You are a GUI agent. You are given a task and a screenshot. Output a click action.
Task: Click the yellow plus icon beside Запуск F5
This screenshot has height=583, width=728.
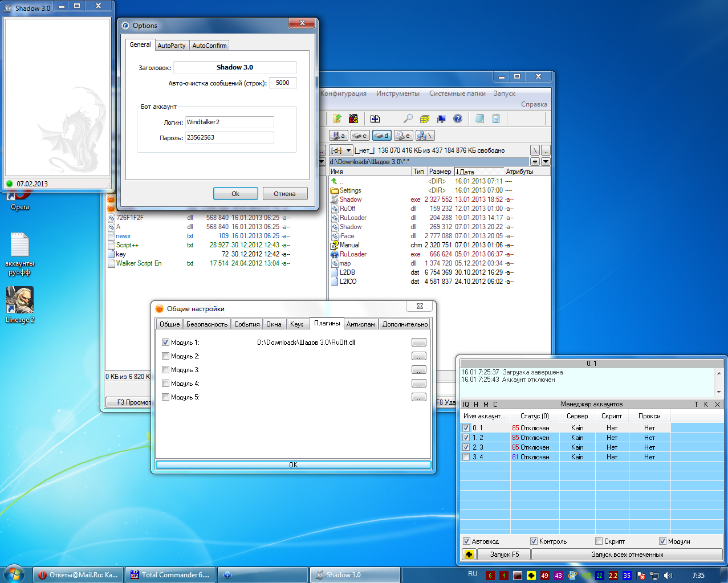[469, 555]
